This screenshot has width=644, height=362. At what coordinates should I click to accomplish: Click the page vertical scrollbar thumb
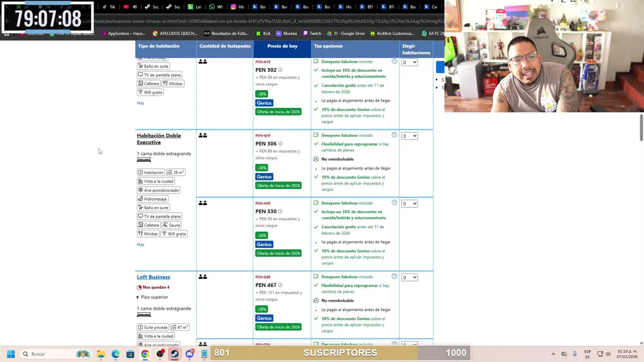[641, 128]
